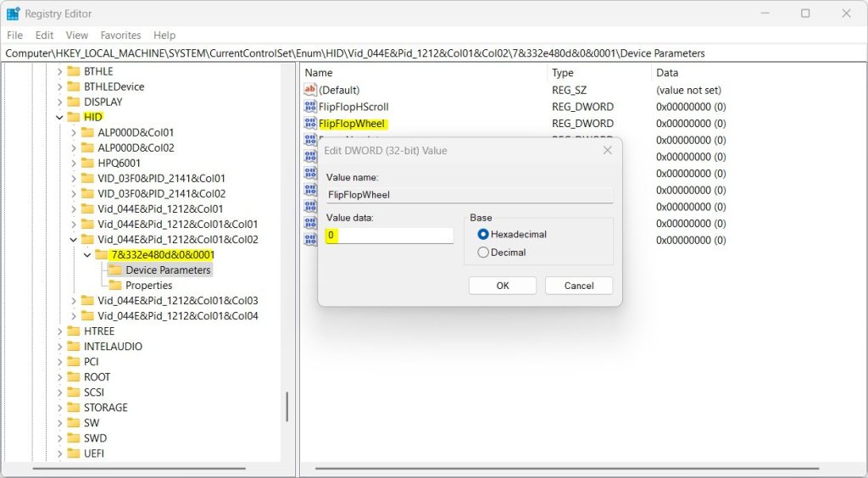Viewport: 868px width, 478px height.
Task: Click the SW folder icon
Action: (x=74, y=423)
